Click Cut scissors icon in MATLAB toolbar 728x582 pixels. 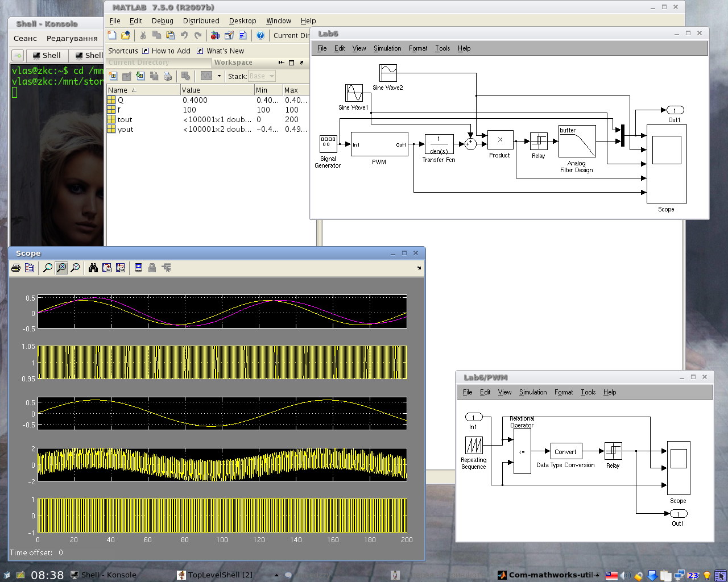pyautogui.click(x=143, y=35)
